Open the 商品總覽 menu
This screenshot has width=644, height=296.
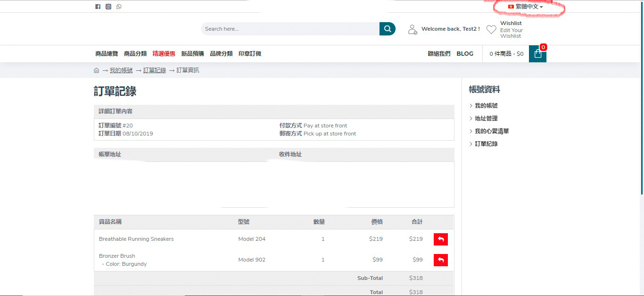[x=107, y=54]
